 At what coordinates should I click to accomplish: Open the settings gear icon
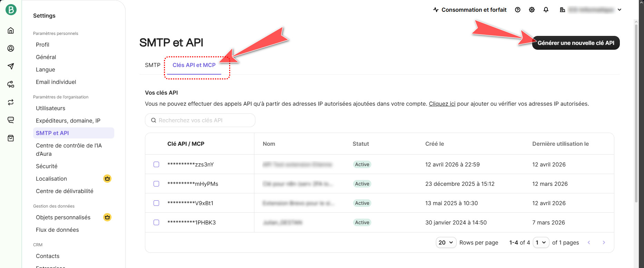[x=531, y=10]
